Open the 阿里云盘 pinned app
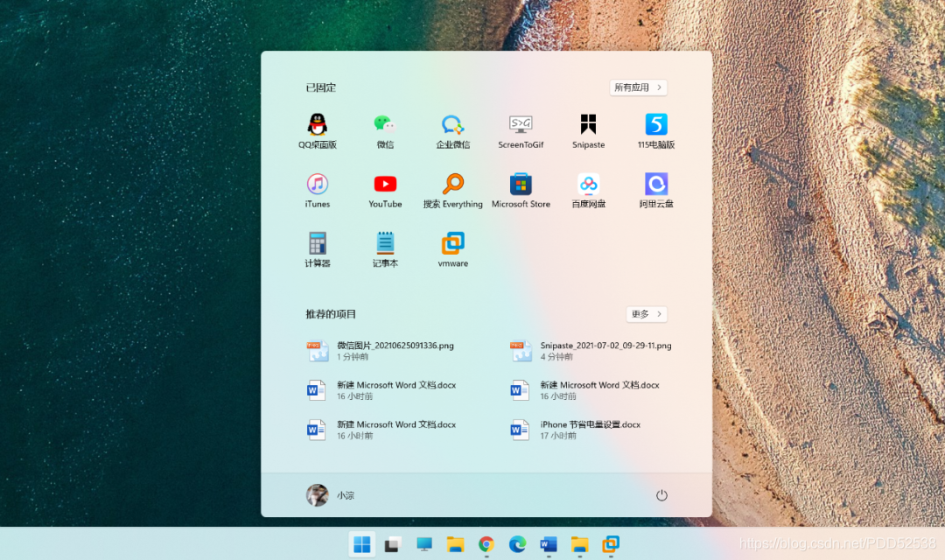945x560 pixels. tap(656, 190)
